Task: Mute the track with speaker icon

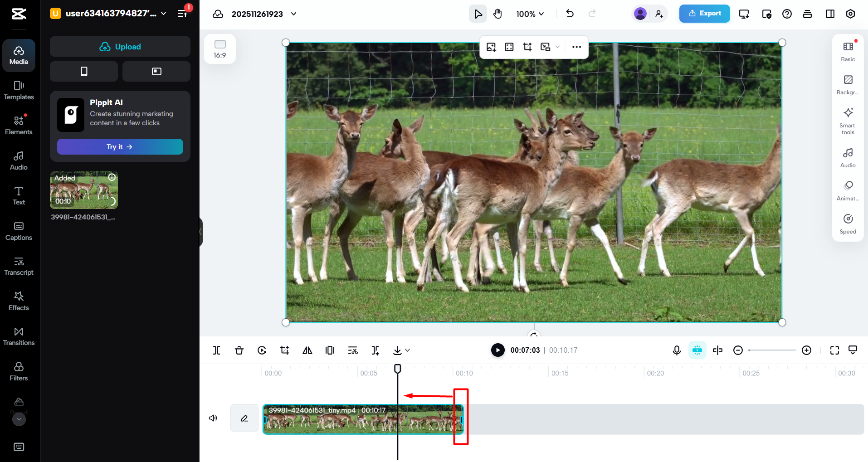Action: point(213,418)
